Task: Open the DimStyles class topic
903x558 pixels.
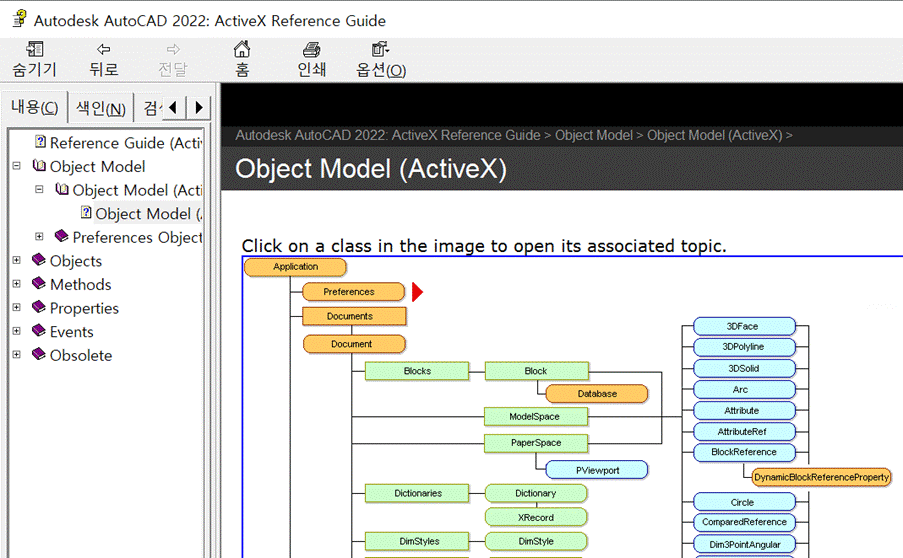Action: 417,541
